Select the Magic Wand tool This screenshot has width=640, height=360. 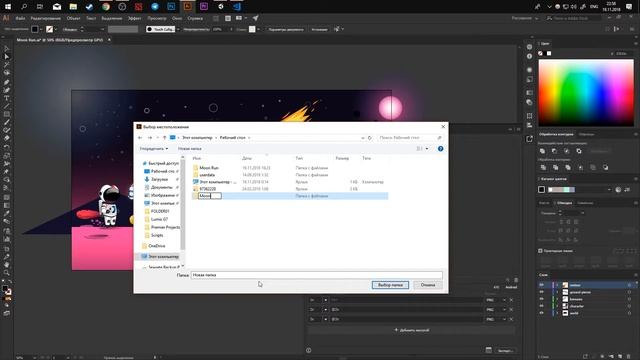[7, 65]
